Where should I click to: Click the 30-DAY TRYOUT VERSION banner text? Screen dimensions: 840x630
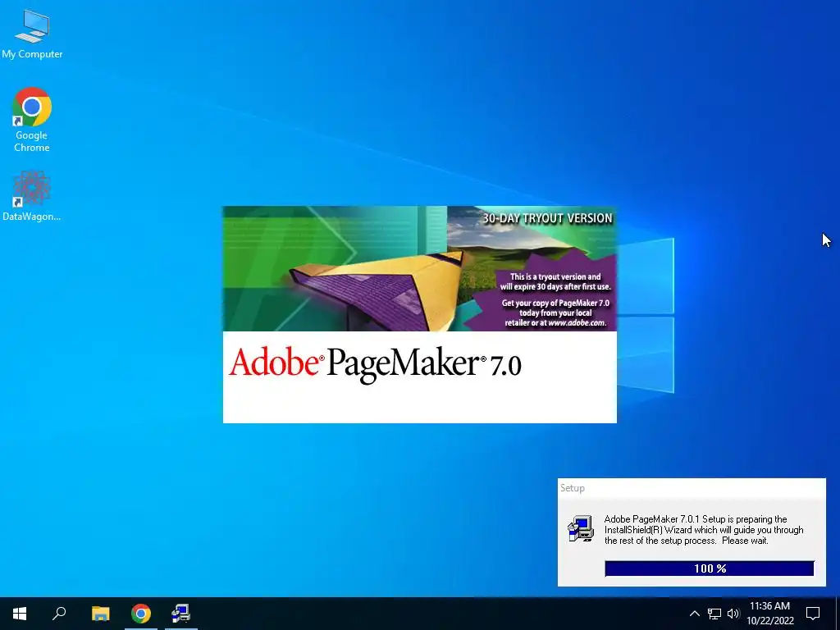[547, 218]
